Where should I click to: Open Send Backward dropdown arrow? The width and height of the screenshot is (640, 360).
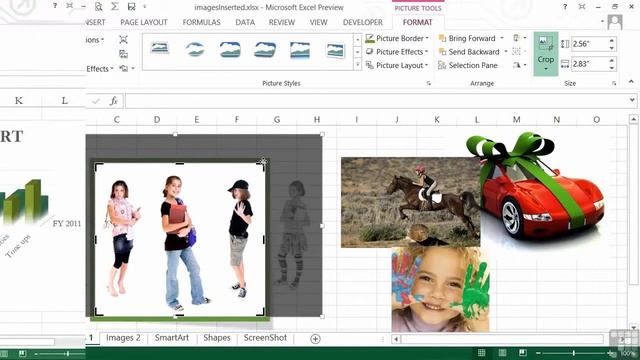(x=506, y=52)
